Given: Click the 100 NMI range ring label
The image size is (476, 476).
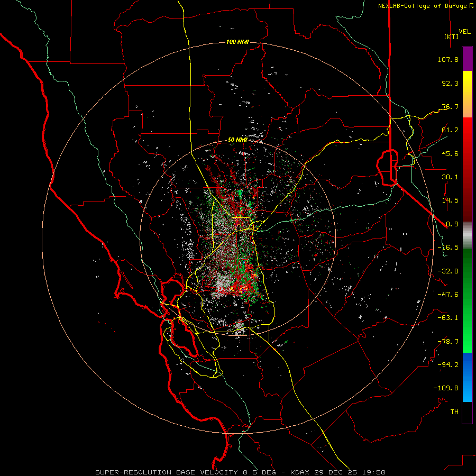Looking at the screenshot, I should (x=237, y=42).
